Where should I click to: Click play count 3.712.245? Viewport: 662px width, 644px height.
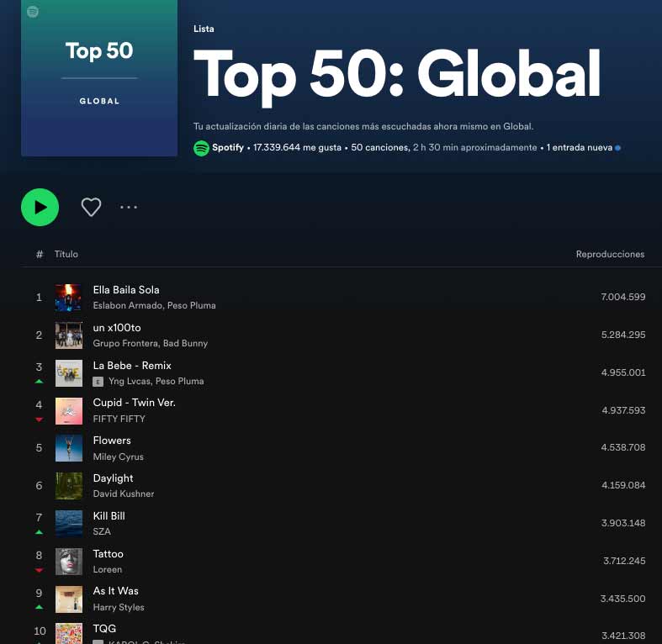click(624, 561)
